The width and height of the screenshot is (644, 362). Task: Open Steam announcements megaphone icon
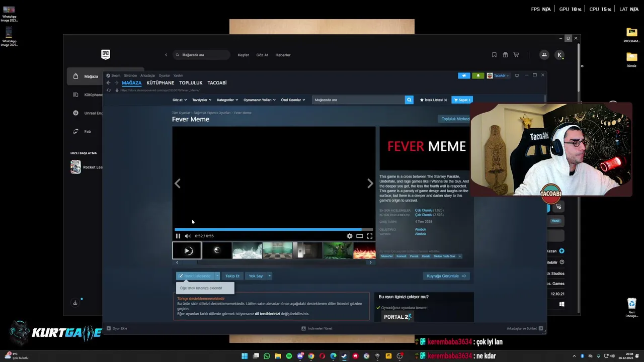[464, 75]
